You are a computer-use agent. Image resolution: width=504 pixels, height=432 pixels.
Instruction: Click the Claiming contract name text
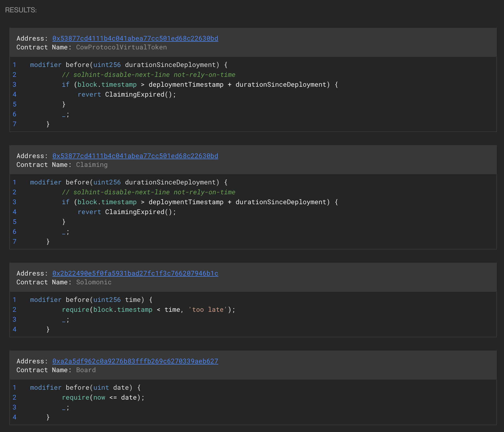click(x=92, y=165)
